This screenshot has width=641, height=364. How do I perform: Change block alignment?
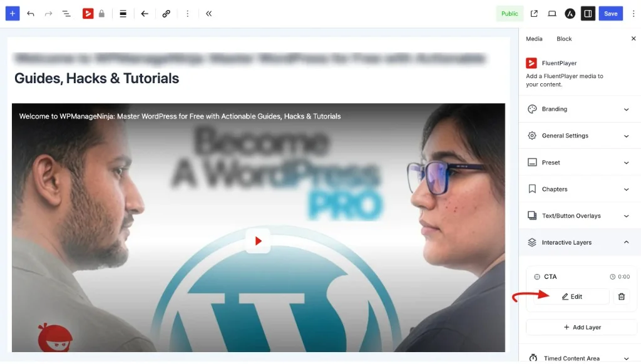(x=123, y=14)
